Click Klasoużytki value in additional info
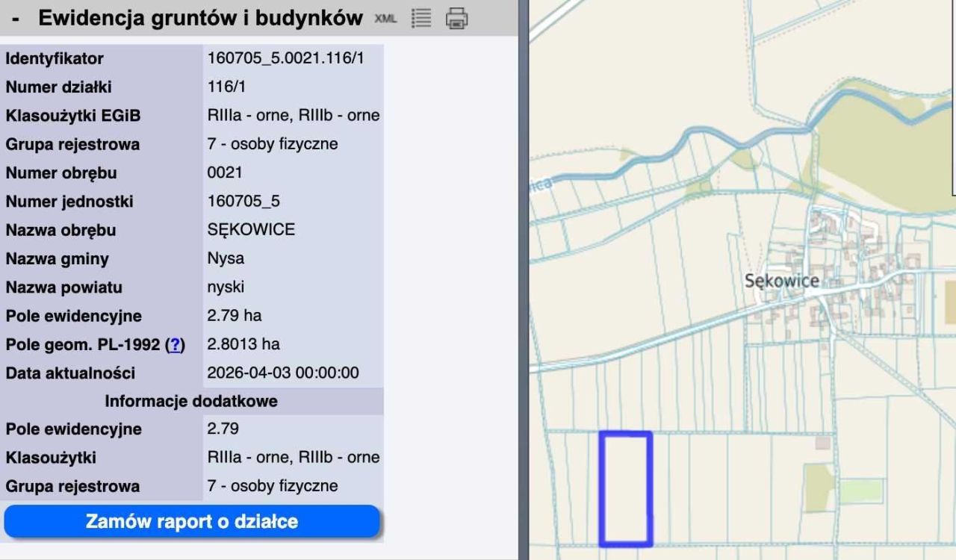Image resolution: width=956 pixels, height=560 pixels. point(294,458)
